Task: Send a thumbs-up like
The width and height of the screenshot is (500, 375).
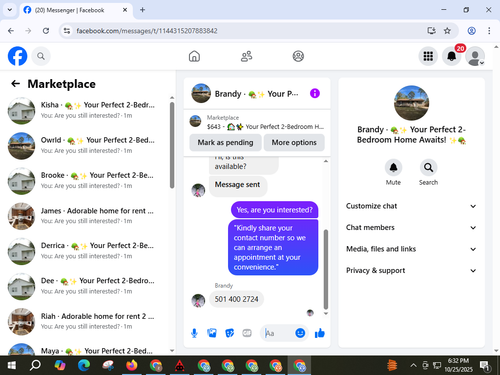Action: click(x=320, y=333)
